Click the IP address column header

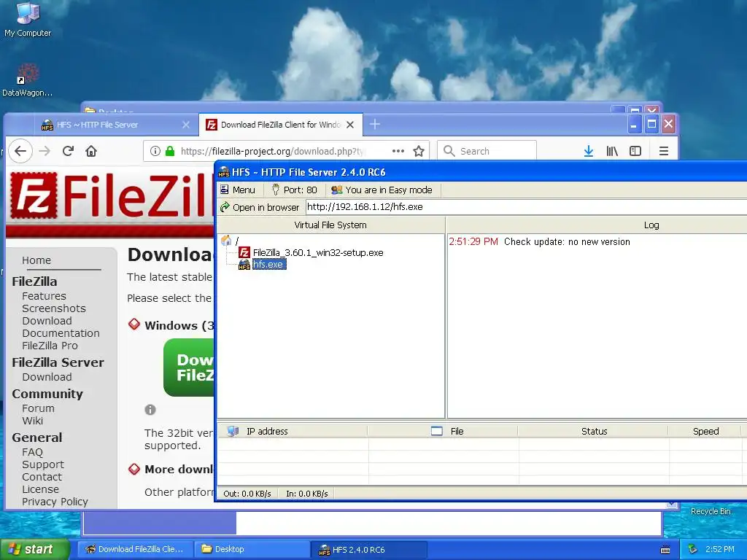click(293, 432)
